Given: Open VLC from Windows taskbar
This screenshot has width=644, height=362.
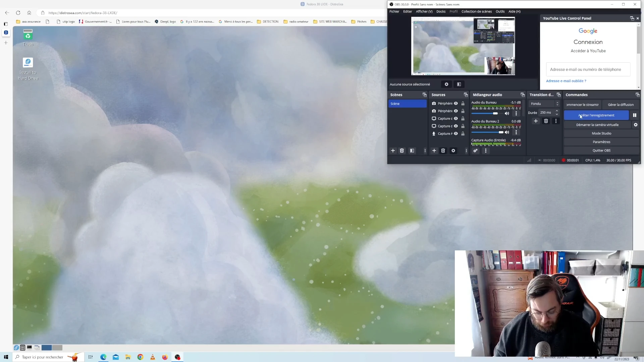Looking at the screenshot, I should pos(153,357).
